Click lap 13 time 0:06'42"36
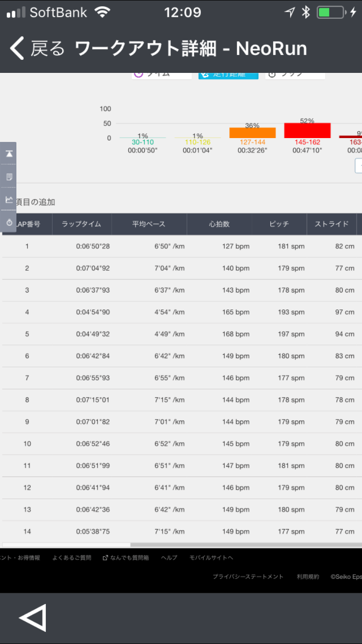 click(93, 509)
